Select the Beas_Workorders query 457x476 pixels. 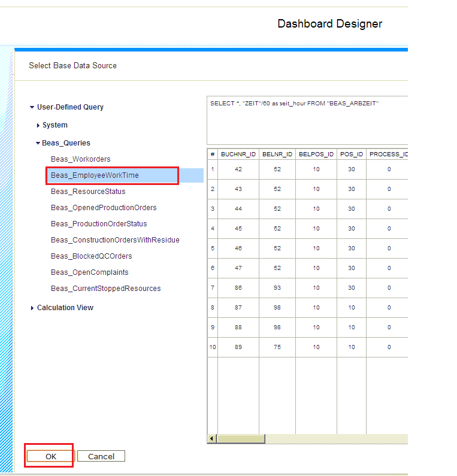(80, 159)
